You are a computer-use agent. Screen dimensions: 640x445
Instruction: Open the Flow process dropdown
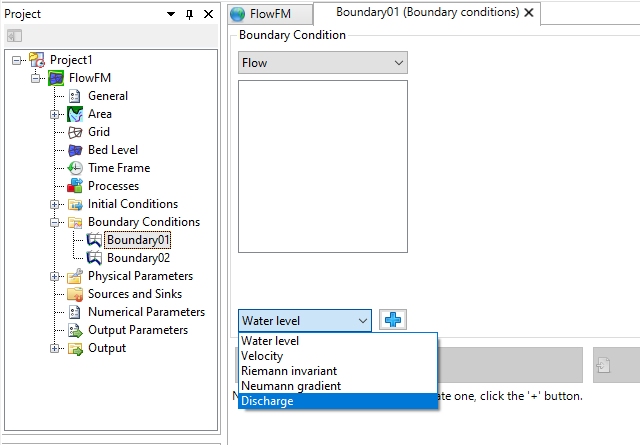coord(323,62)
